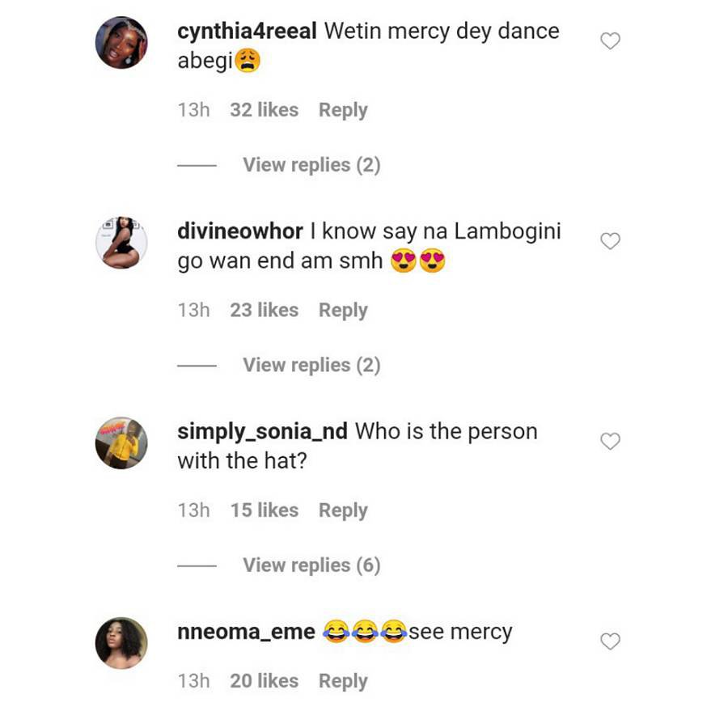See who gave cynthia4reeal's comment 32 likes

(264, 110)
